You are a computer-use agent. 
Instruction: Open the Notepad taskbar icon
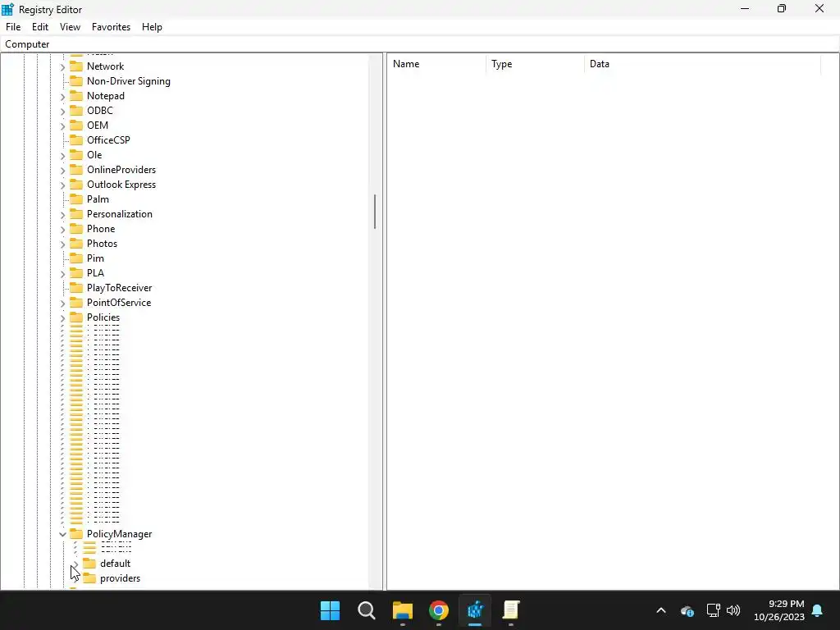511,610
